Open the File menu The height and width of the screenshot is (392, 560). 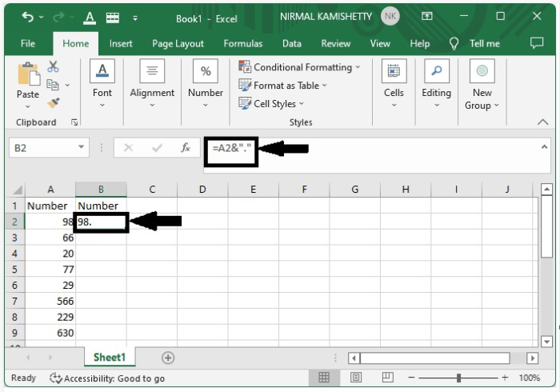(x=27, y=43)
